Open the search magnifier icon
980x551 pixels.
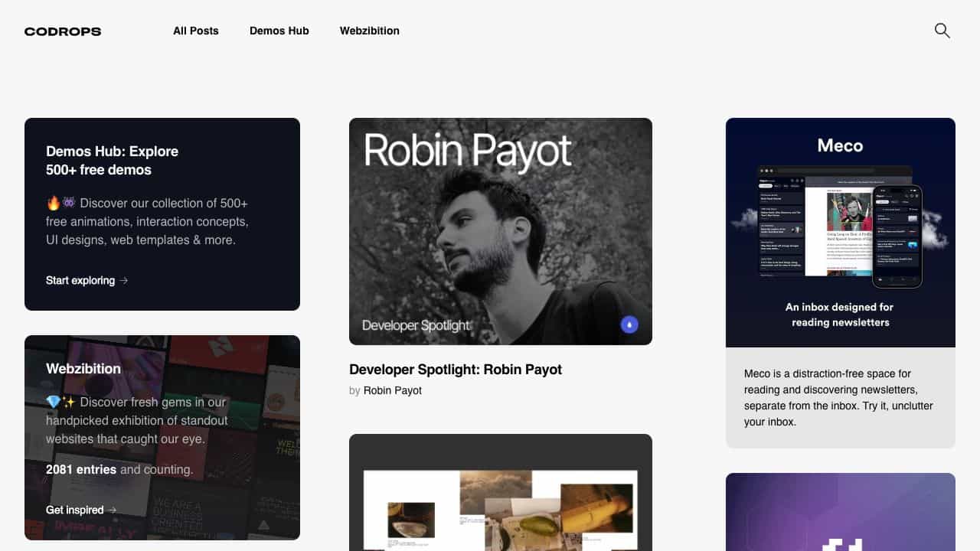(942, 31)
